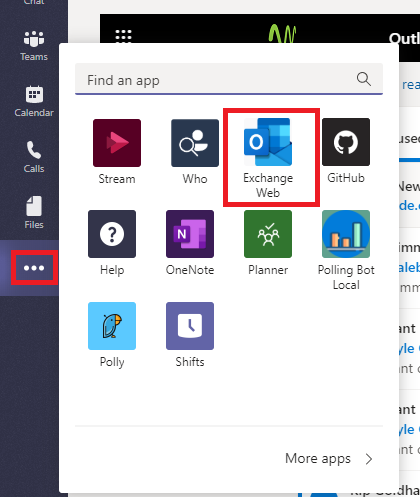This screenshot has width=420, height=497.
Task: Open Calendar in the sidebar
Action: click(x=34, y=102)
